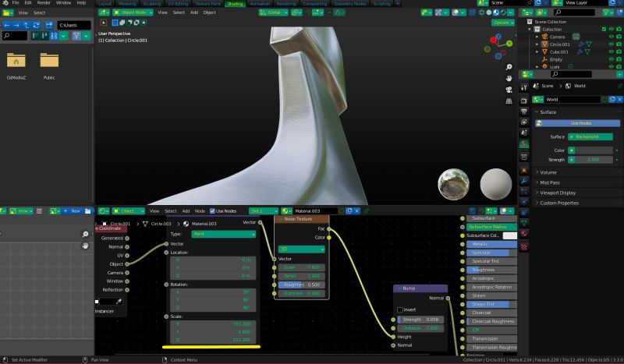624x364 pixels.
Task: Disable Circle.001 render camera icon in outliner
Action: point(619,44)
